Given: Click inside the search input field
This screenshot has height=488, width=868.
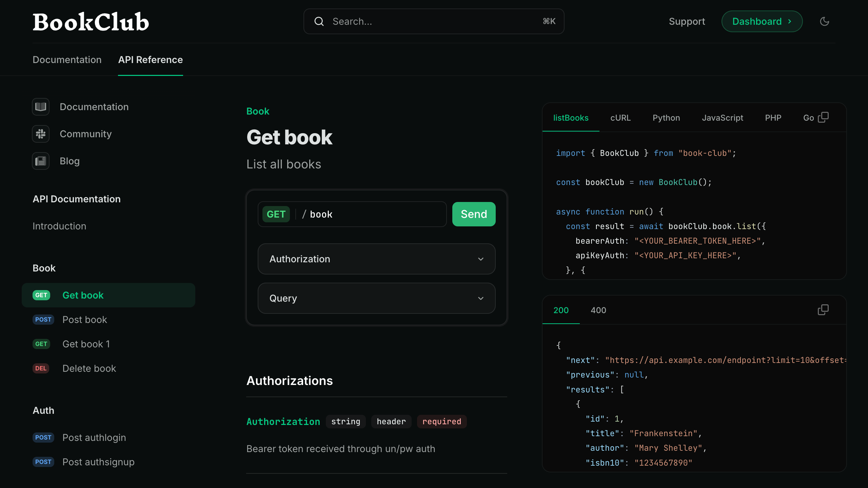Looking at the screenshot, I should 407,21.
